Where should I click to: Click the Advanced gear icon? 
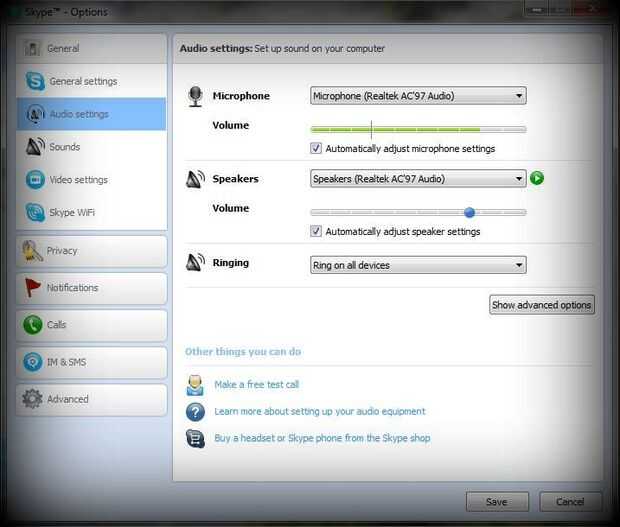point(32,399)
